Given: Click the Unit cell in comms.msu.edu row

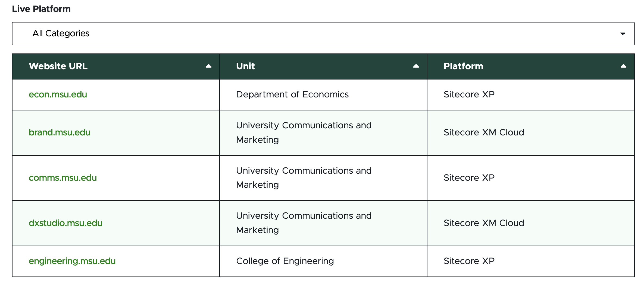Looking at the screenshot, I should pos(323,178).
